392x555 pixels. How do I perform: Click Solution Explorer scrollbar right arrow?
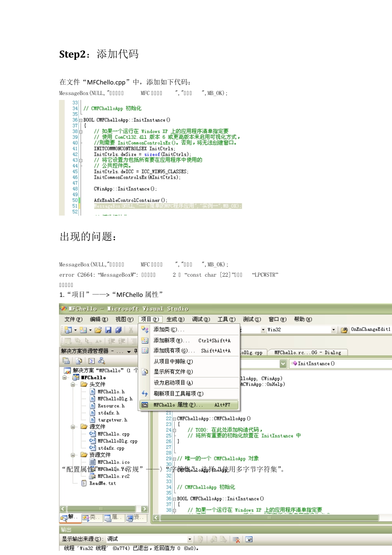pyautogui.click(x=144, y=509)
